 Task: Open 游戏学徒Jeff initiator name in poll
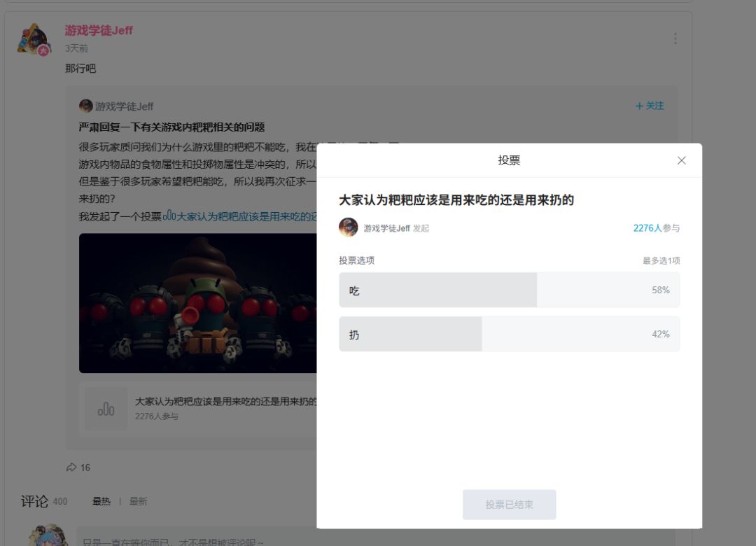click(x=386, y=228)
